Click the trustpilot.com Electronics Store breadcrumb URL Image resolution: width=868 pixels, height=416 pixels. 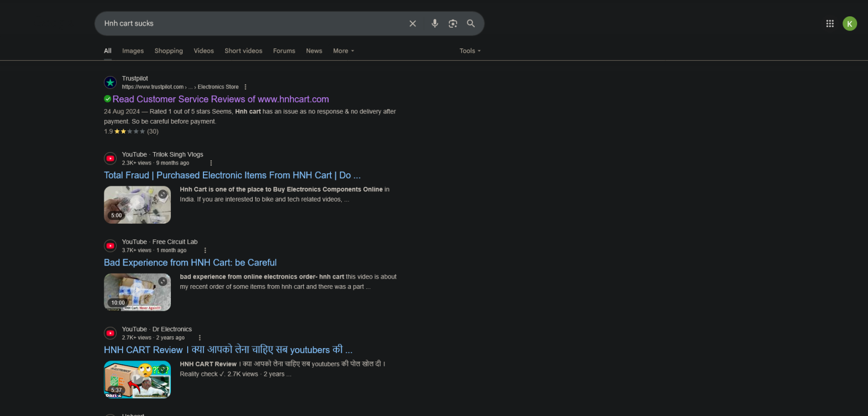coord(180,87)
